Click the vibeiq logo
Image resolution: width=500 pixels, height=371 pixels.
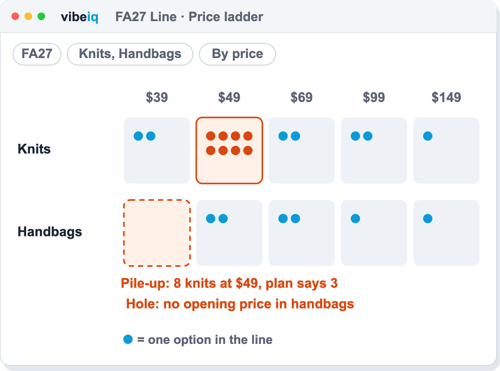click(79, 17)
